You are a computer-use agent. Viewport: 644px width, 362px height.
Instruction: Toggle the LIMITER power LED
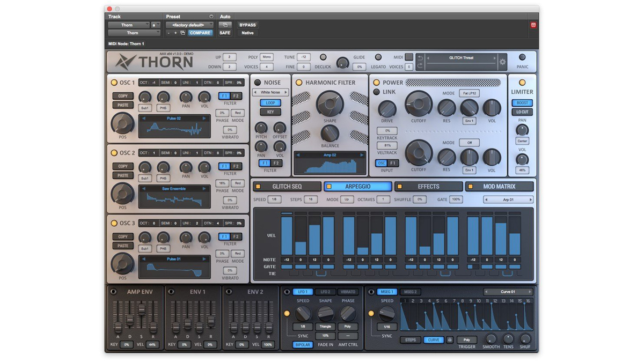(522, 83)
